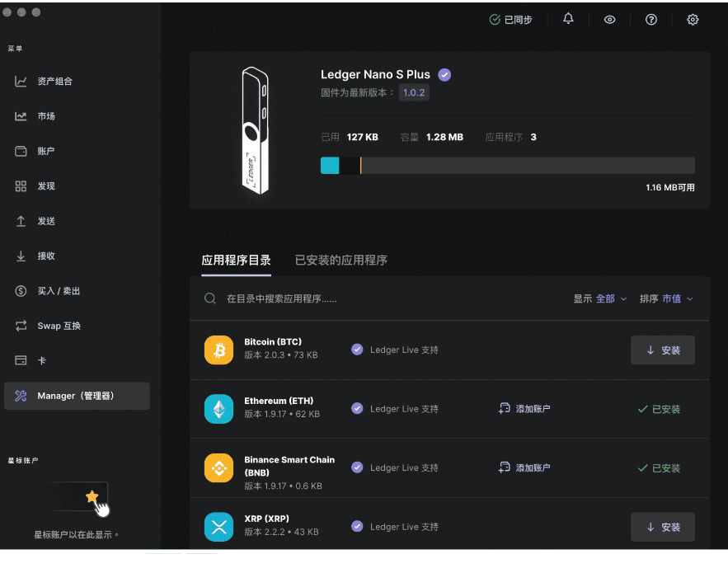This screenshot has width=728, height=587.
Task: Open 账户 accounts from the sidebar
Action: pos(21,151)
